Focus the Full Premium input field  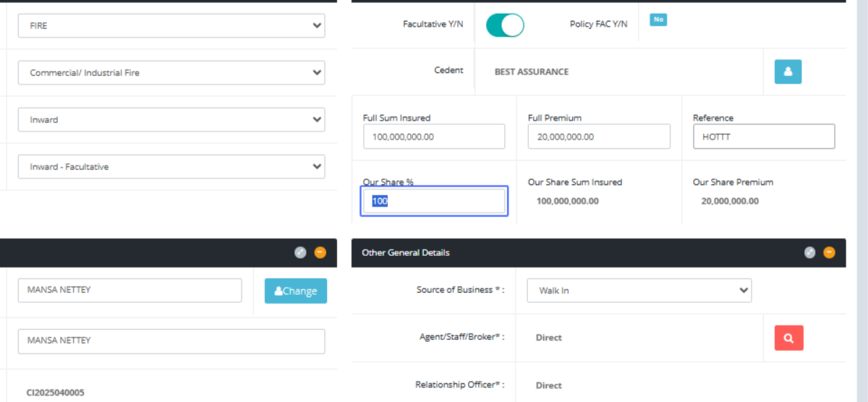[x=598, y=137]
